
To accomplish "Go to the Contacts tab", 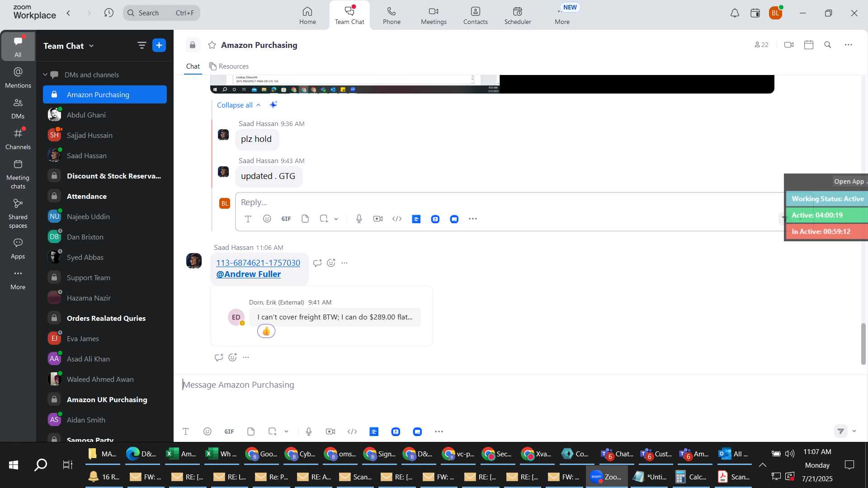I will [475, 15].
